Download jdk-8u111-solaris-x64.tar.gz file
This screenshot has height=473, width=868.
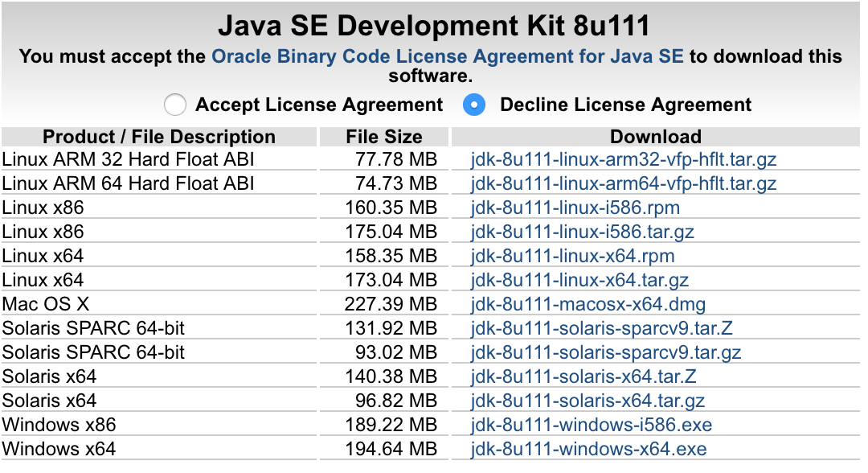[588, 401]
